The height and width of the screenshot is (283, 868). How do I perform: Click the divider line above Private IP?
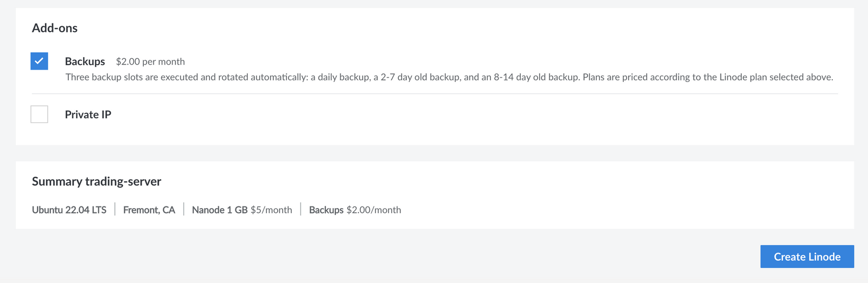[434, 93]
